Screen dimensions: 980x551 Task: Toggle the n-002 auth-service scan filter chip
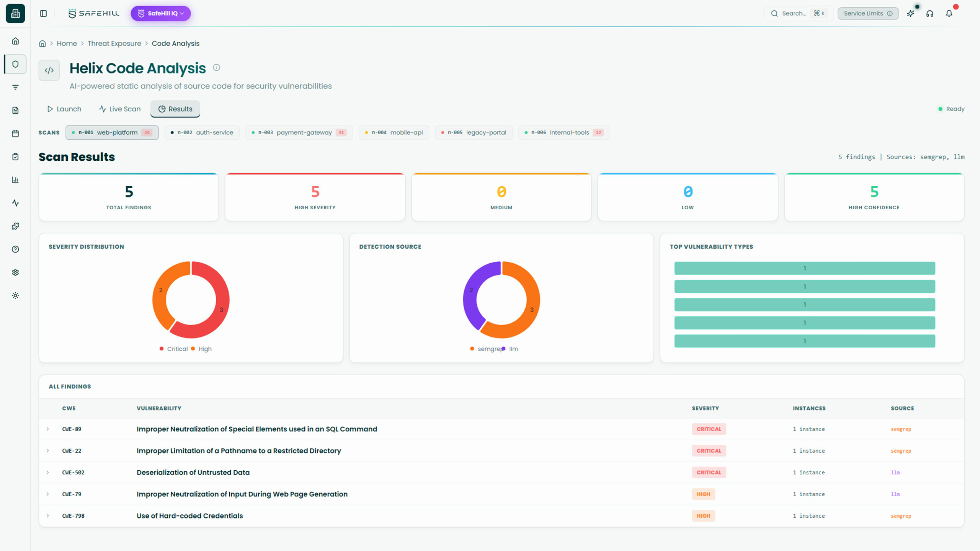[202, 132]
